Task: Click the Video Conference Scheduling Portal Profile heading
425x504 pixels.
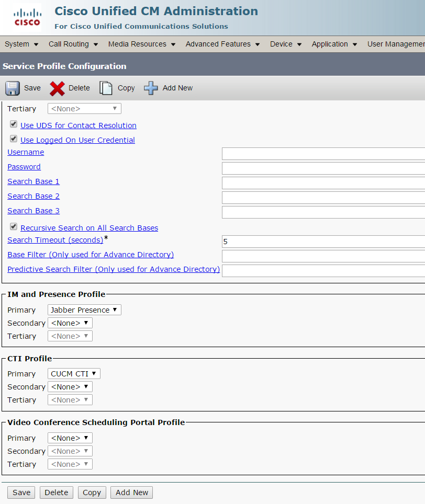Action: pos(96,422)
